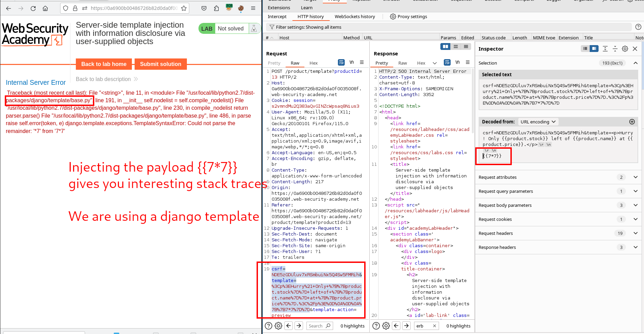Open the Request search settings gear
This screenshot has width=644, height=334.
(x=278, y=326)
